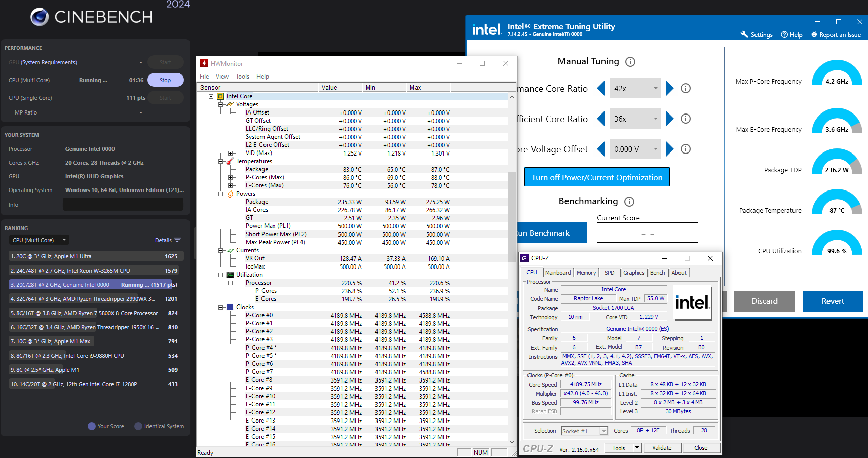Collapse the Clocks tree node

coord(220,307)
